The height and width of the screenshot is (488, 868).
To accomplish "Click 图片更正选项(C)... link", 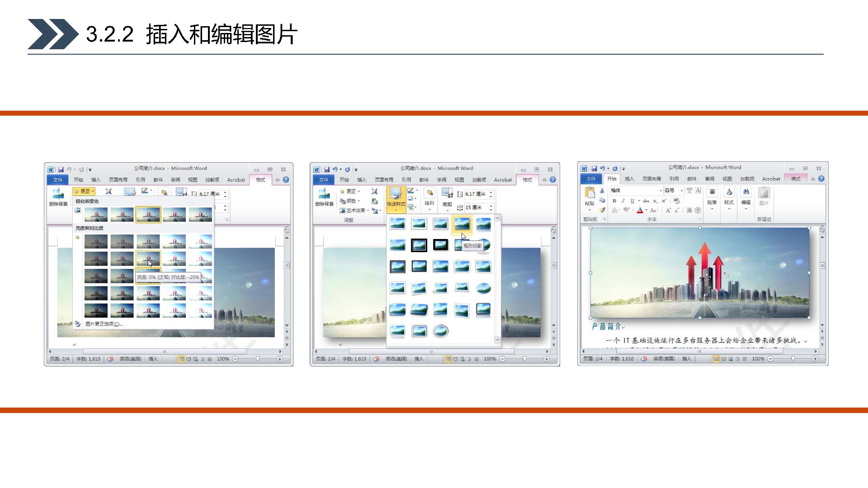I will (x=104, y=324).
